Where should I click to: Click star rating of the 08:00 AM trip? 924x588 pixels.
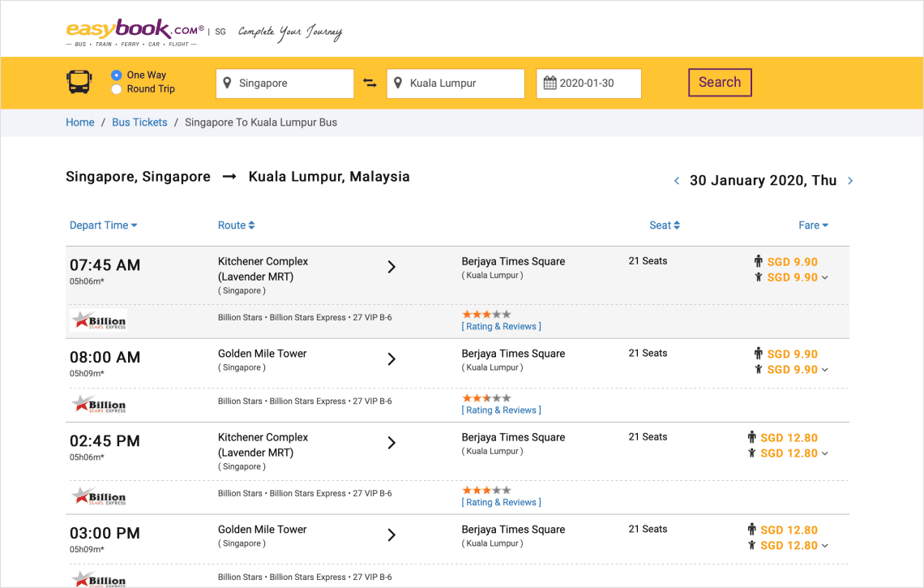[487, 398]
